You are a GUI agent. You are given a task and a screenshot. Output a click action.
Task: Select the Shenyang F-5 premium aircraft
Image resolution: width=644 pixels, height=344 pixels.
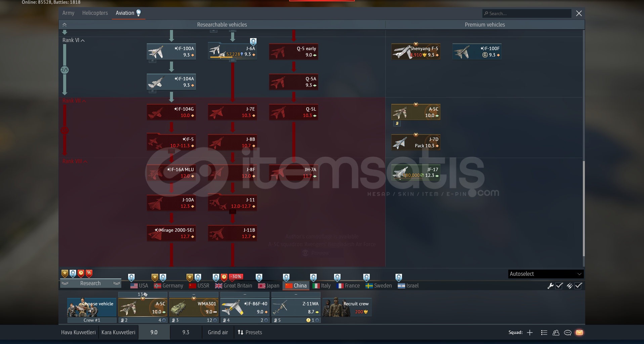[416, 51]
